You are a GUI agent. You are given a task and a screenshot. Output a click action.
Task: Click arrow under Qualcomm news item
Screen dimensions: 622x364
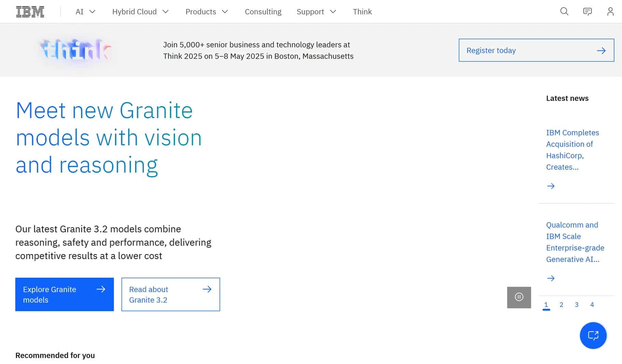tap(551, 278)
